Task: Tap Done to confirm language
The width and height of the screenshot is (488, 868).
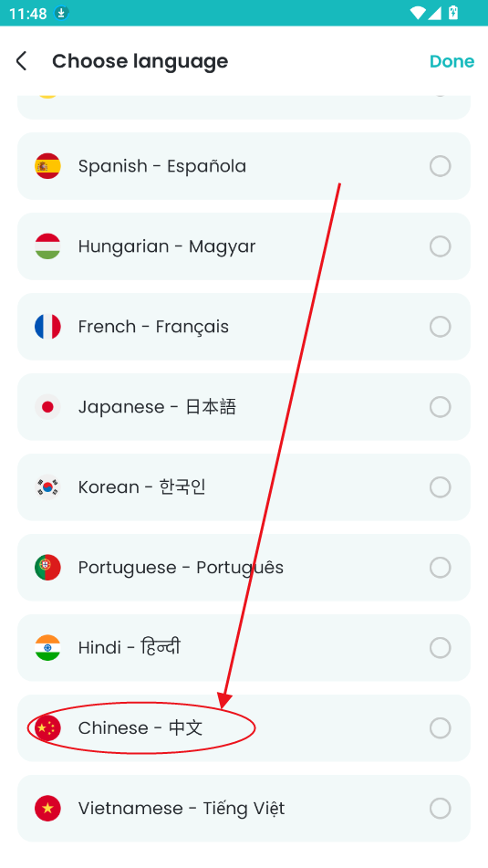Action: click(452, 61)
